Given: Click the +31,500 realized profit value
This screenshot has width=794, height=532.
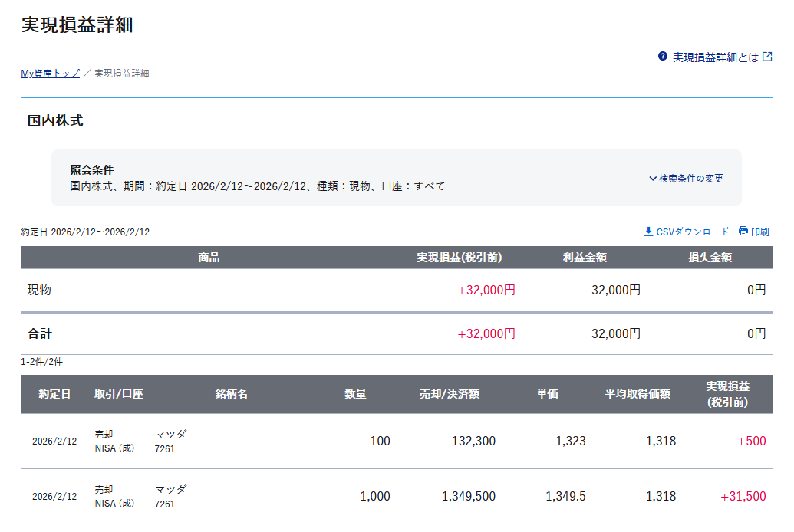Looking at the screenshot, I should point(743,497).
